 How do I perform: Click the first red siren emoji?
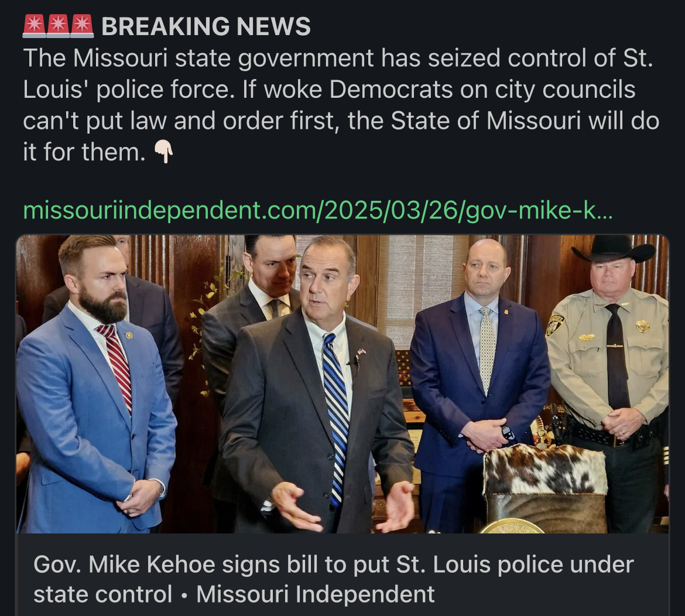tap(34, 26)
